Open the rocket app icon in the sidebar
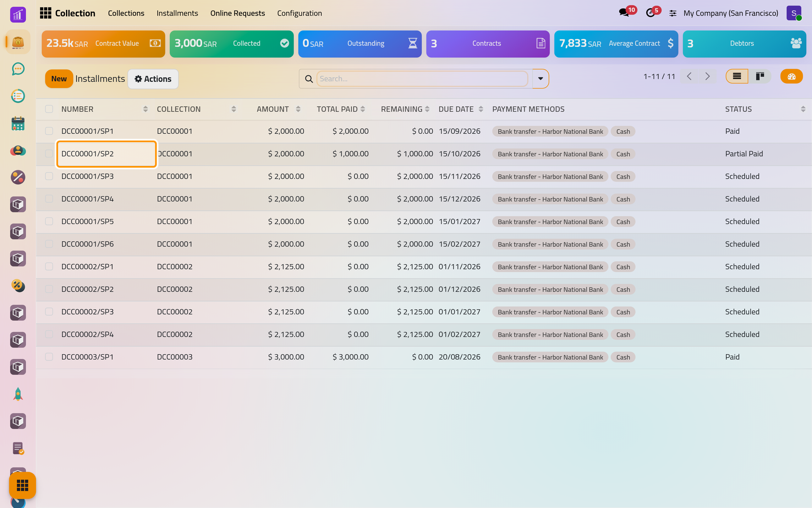This screenshot has height=508, width=812. click(18, 394)
